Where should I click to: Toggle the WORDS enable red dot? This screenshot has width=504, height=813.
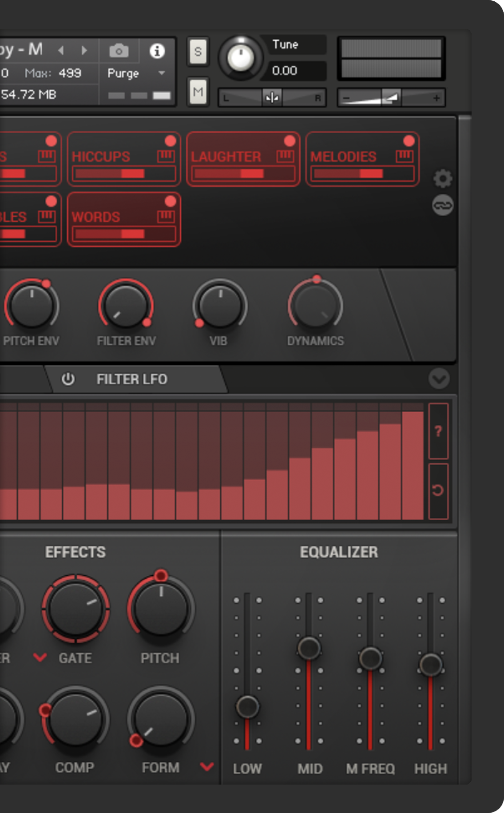(x=170, y=202)
